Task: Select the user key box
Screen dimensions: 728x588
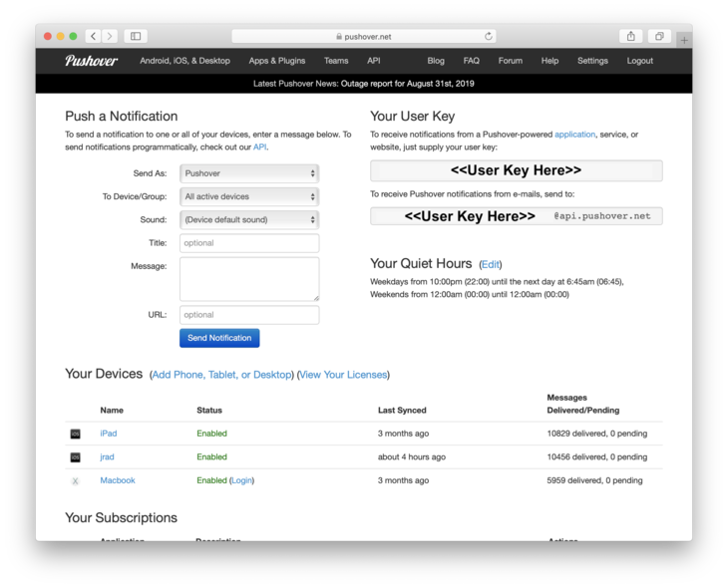Action: [517, 170]
